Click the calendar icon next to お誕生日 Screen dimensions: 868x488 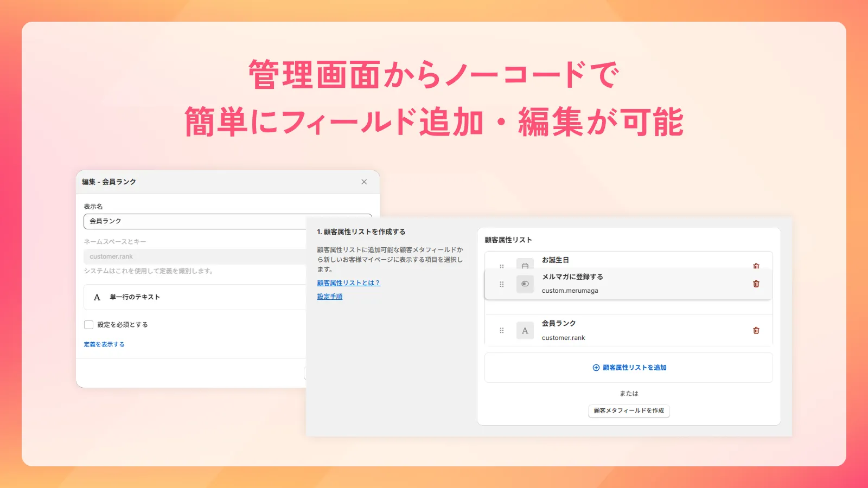[525, 266]
